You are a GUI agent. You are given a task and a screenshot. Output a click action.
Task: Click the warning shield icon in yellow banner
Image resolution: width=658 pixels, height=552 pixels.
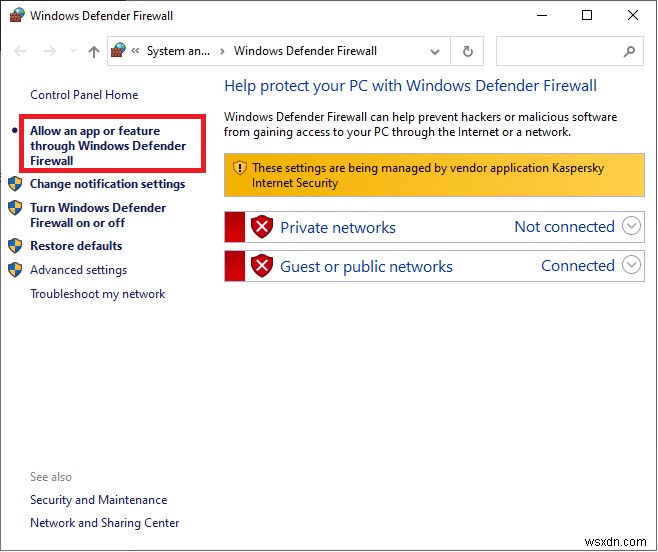coord(240,168)
